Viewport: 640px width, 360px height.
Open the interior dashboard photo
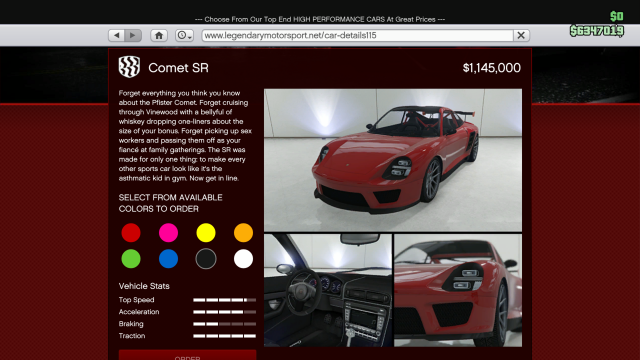click(328, 290)
